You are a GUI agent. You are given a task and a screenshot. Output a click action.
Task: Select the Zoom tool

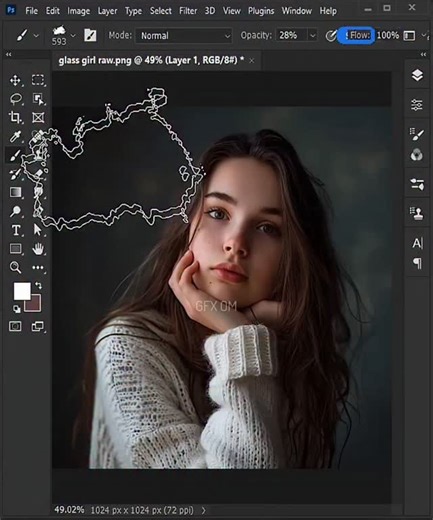tap(15, 267)
